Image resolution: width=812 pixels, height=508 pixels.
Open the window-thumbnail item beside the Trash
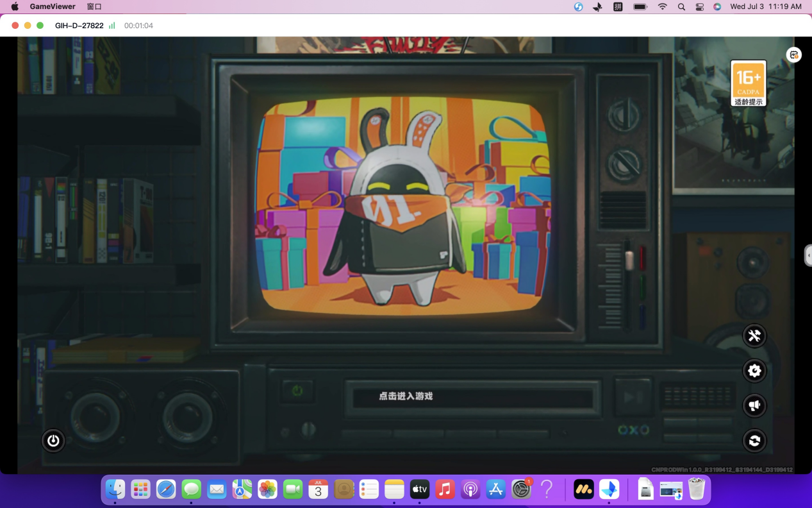(671, 489)
